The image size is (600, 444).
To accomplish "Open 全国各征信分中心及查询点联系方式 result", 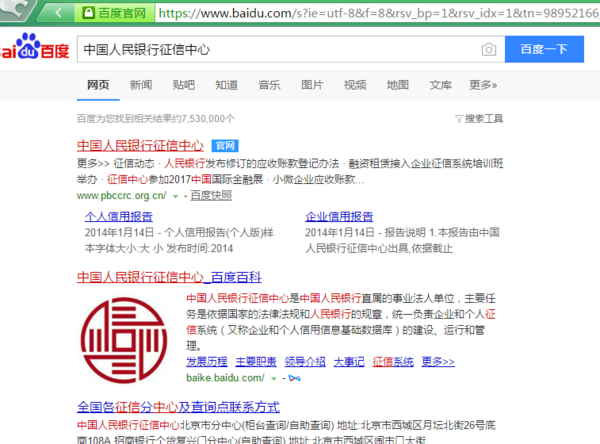I will point(178,407).
